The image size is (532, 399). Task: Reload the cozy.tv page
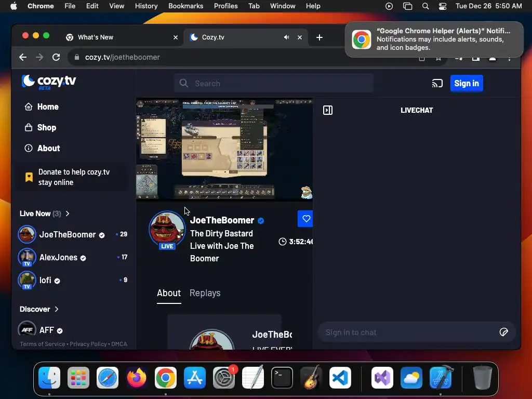(56, 57)
